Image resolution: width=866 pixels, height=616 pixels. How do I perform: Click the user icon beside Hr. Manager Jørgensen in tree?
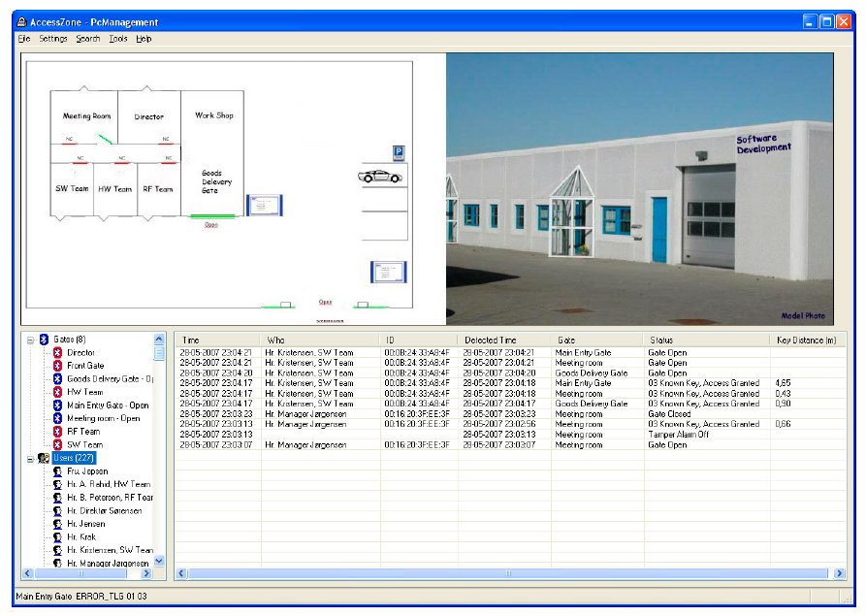click(x=57, y=563)
